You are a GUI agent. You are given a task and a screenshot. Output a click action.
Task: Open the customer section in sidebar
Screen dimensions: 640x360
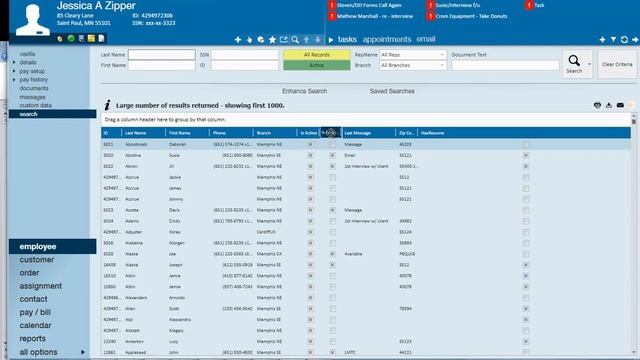pos(37,260)
